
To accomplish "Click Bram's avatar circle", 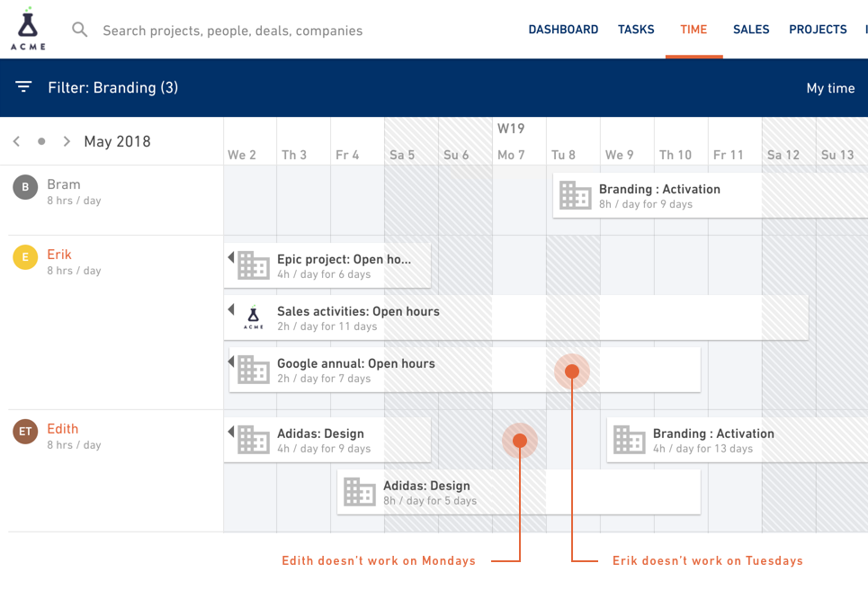I will [x=25, y=187].
